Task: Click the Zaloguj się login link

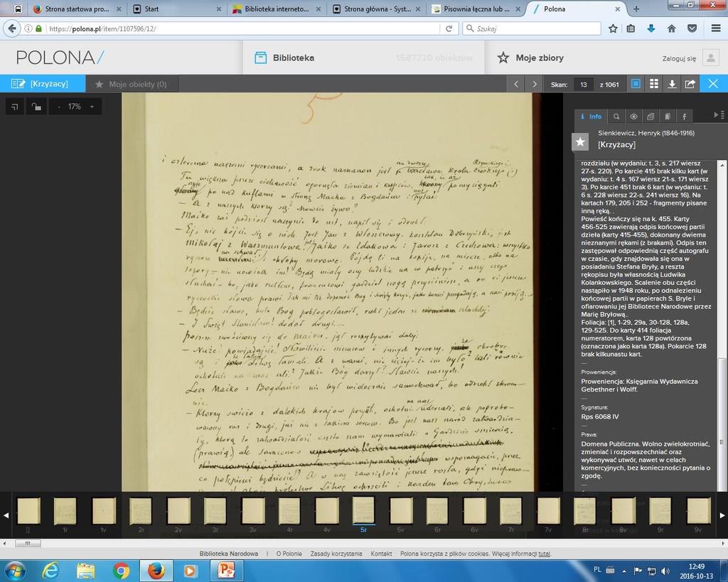Action: 679,58
